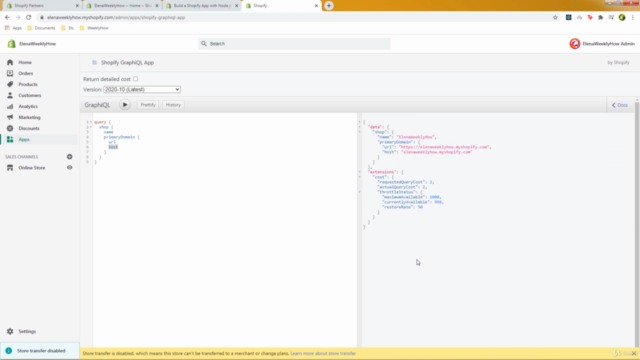Click the Shopify GraphiQL App title
640x360 pixels.
127,62
